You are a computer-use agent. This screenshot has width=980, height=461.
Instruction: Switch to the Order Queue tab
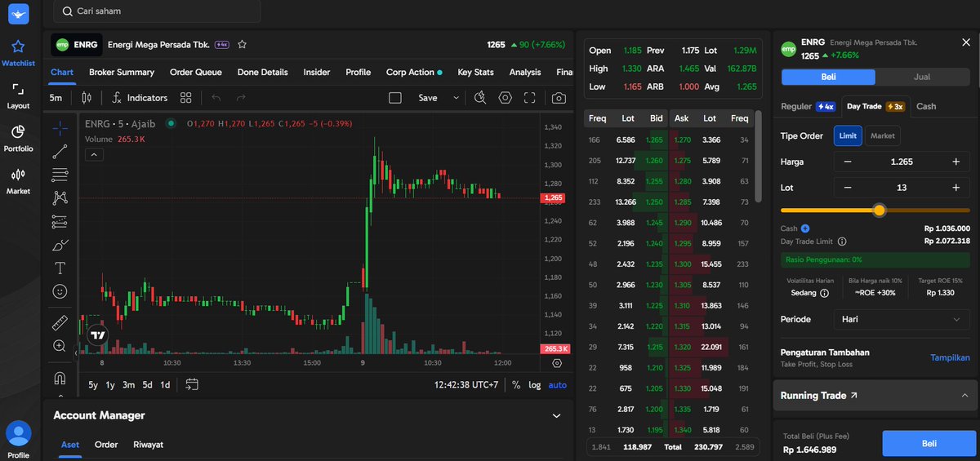point(196,73)
